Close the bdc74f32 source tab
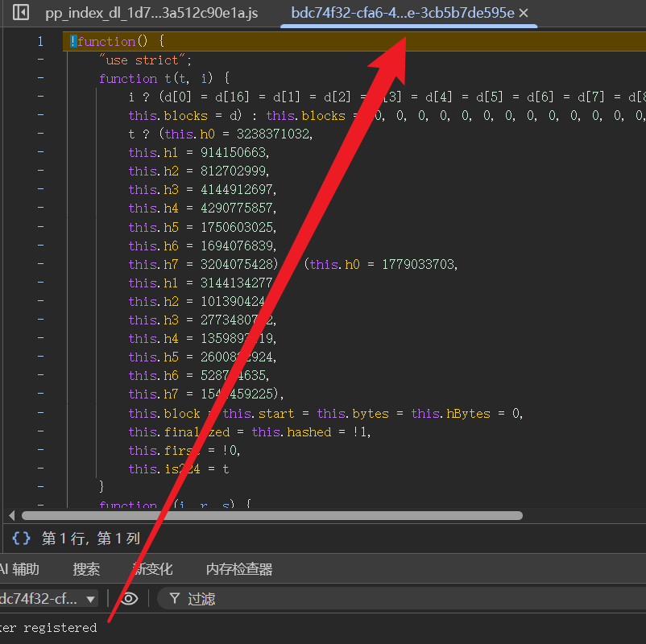This screenshot has height=644, width=646. (x=524, y=13)
